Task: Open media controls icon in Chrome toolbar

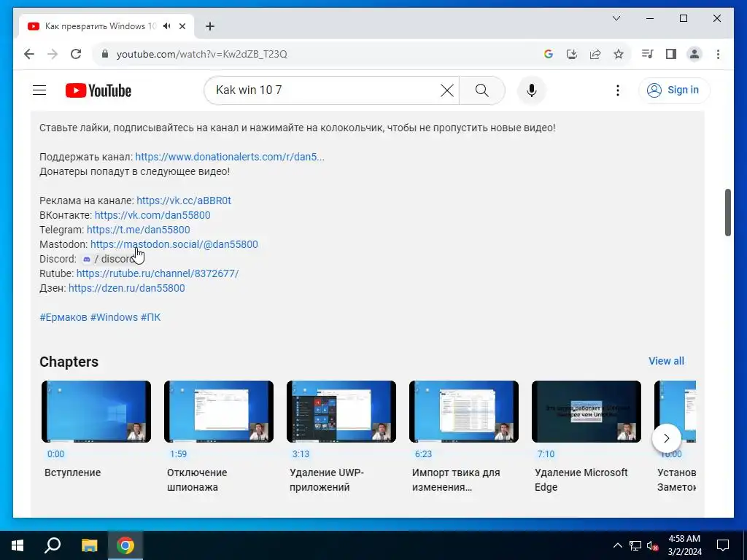Action: [x=647, y=54]
